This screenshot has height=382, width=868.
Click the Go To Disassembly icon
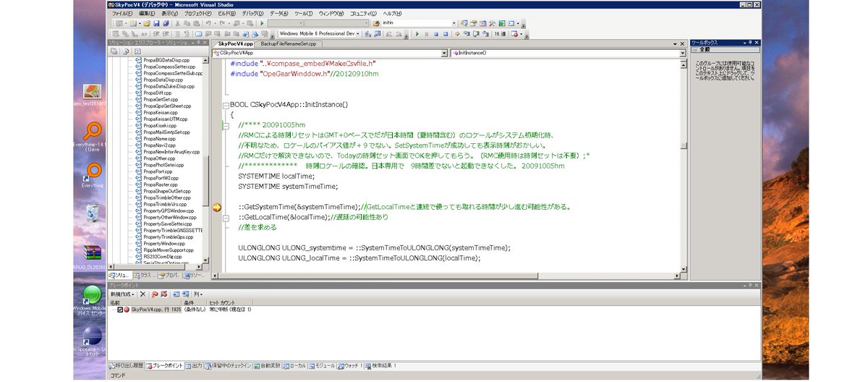(186, 294)
